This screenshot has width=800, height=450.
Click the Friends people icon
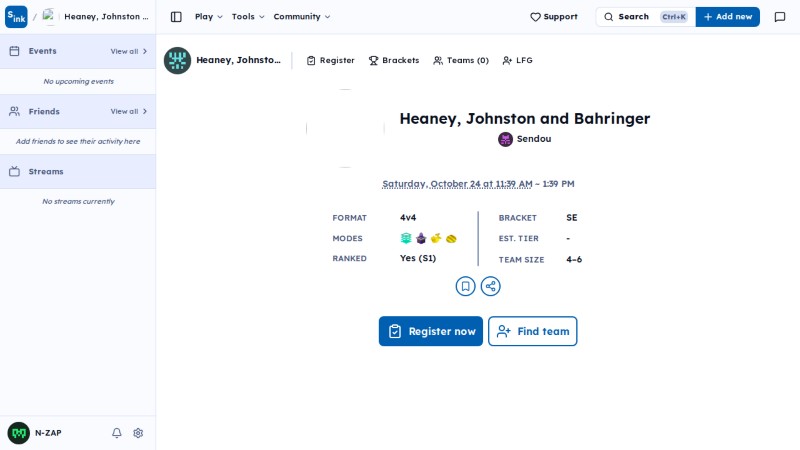click(14, 111)
